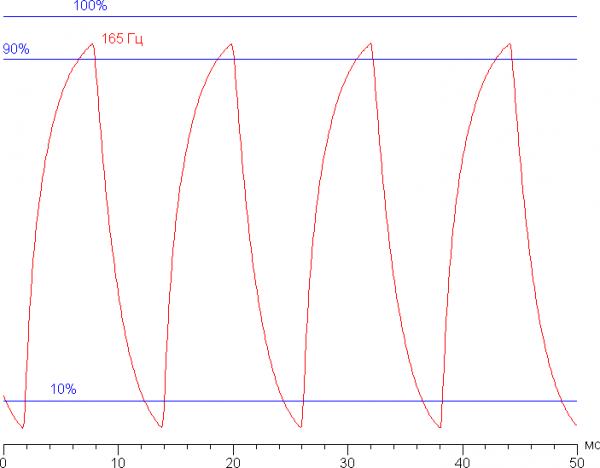Click the red curve's minimum near 26 ms
Image resolution: width=600 pixels, height=468 pixels.
[x=301, y=428]
